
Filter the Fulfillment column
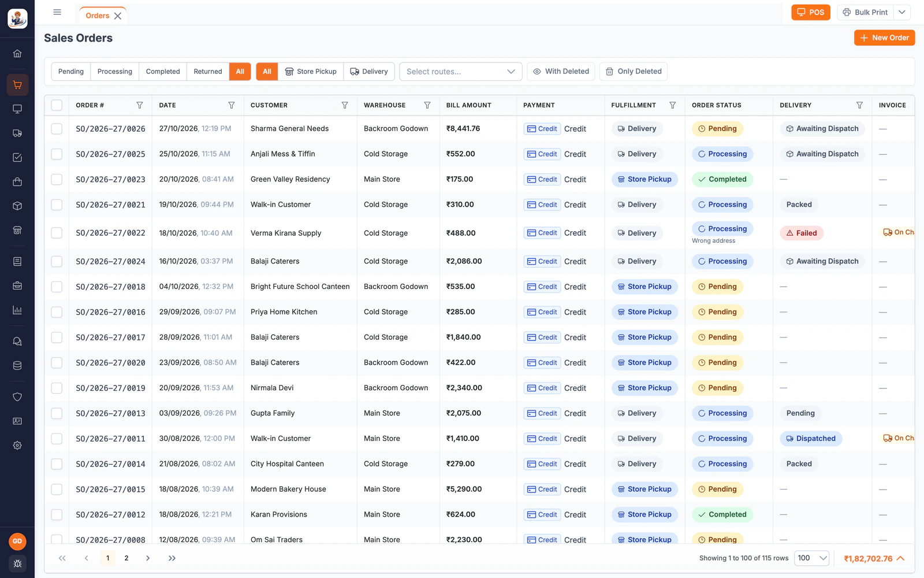(673, 105)
